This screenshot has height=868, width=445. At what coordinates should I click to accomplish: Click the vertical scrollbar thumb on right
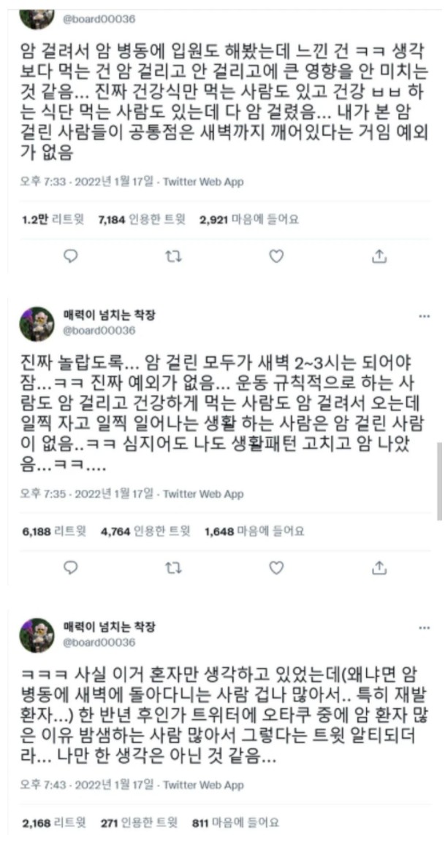tap(439, 481)
